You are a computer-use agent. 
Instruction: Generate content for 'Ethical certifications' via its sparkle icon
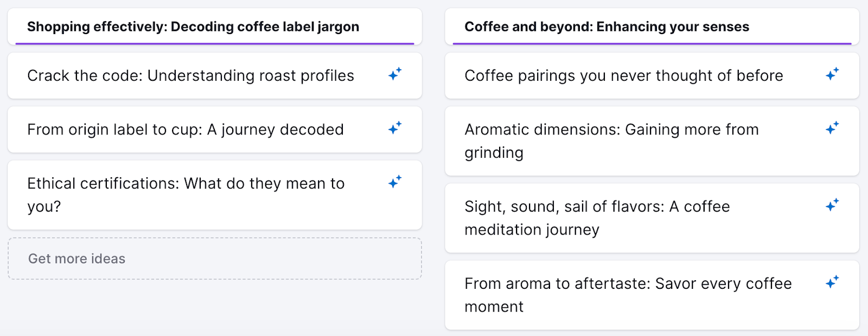coord(394,181)
